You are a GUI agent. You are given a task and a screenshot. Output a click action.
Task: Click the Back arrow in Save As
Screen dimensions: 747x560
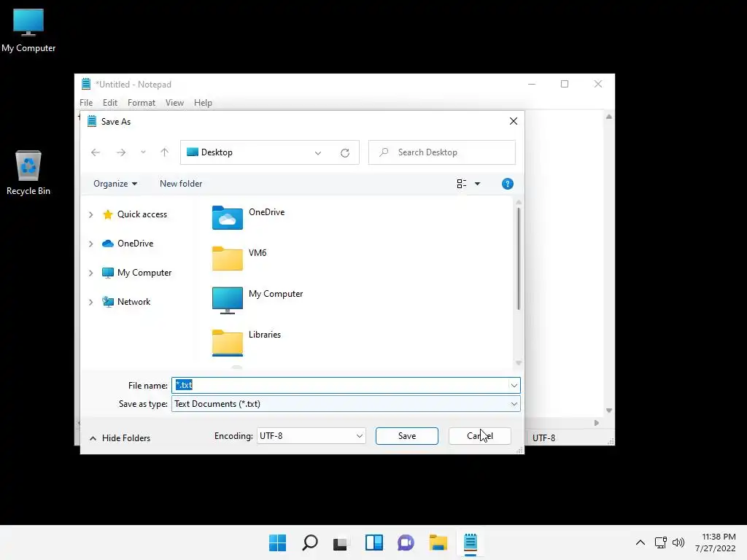(x=96, y=152)
